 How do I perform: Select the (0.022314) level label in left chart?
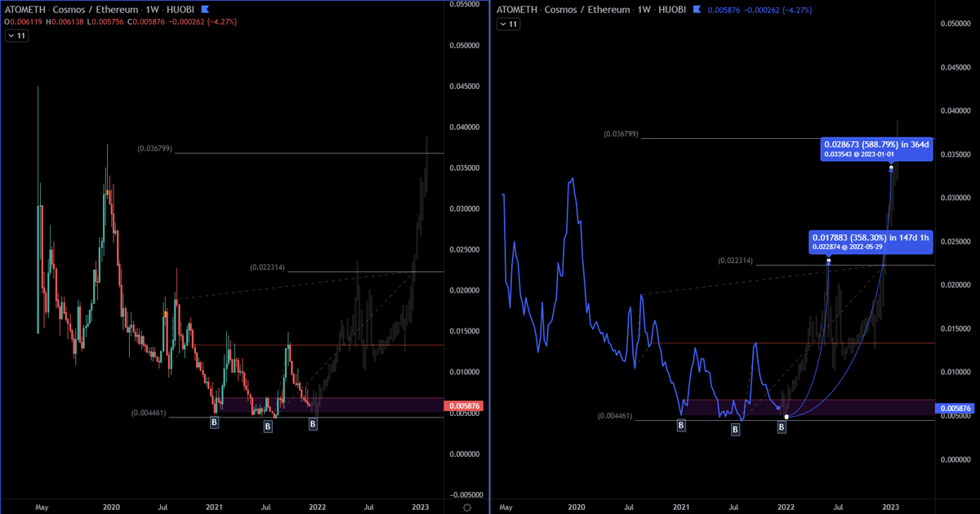(268, 267)
